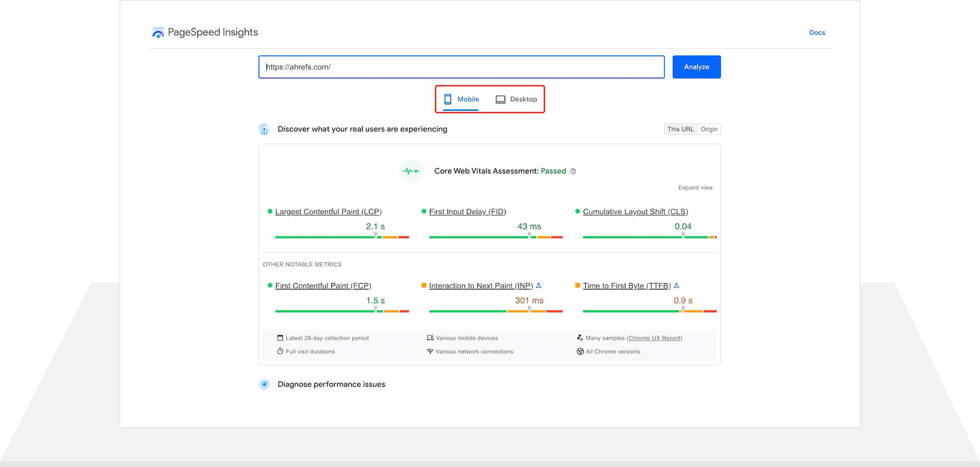Open the Chrome UX Report link
The width and height of the screenshot is (980, 467).
pyautogui.click(x=654, y=338)
